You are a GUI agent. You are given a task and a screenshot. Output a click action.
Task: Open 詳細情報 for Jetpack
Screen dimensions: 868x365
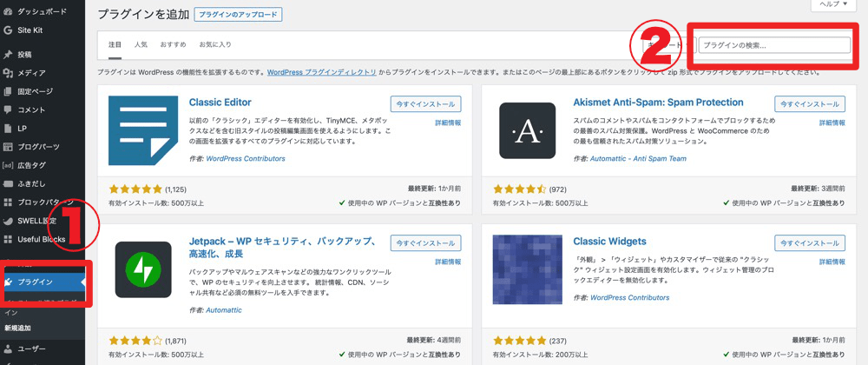(448, 262)
